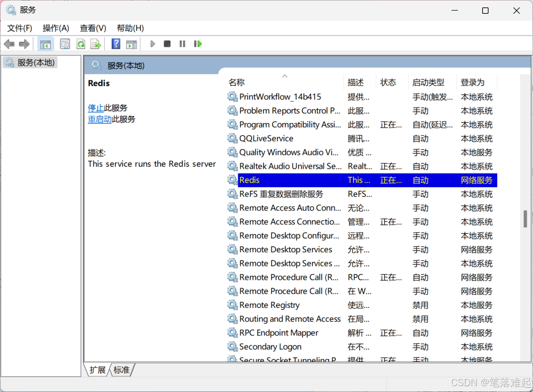Click the Export list toolbar icon

click(x=96, y=44)
